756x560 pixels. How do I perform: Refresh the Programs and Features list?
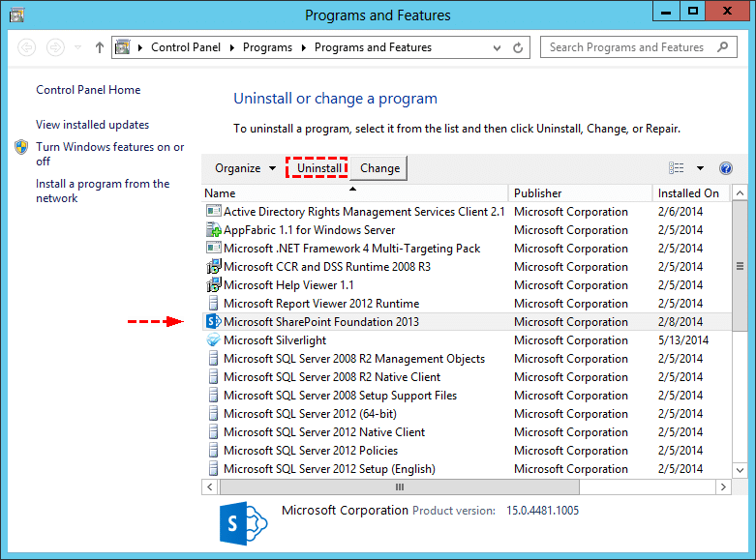pos(518,47)
